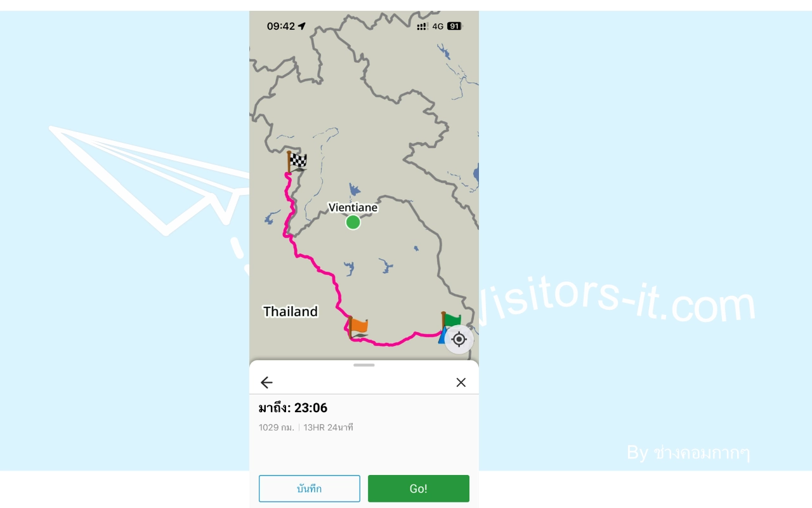Tap the battery indicator in status bar

pos(454,26)
